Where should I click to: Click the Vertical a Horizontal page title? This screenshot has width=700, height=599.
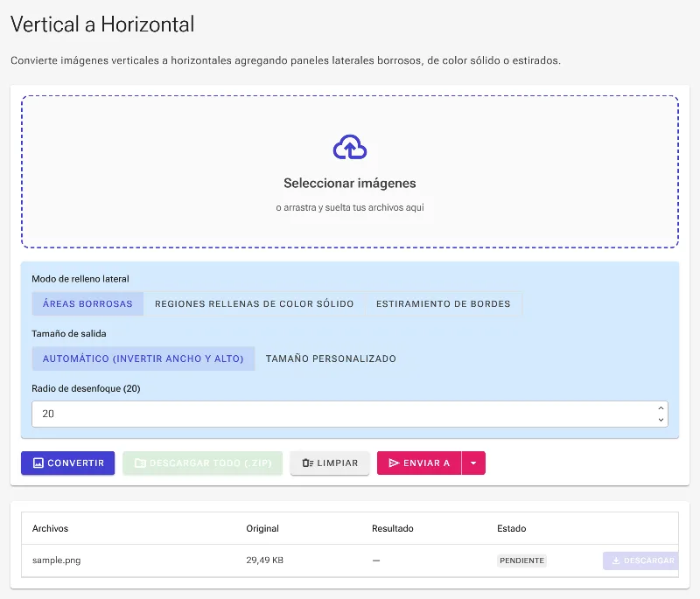tap(102, 24)
